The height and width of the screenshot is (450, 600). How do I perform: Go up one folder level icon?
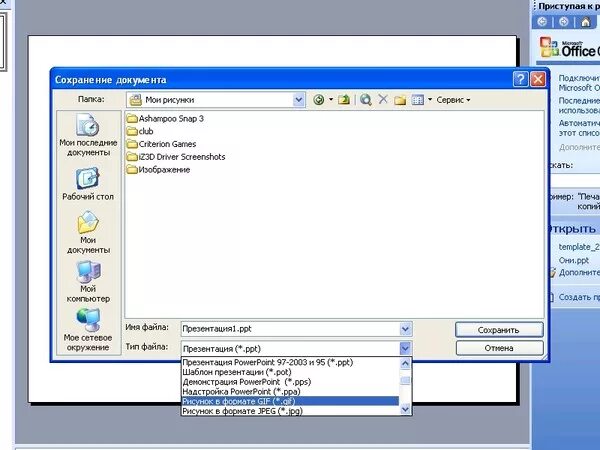click(344, 100)
